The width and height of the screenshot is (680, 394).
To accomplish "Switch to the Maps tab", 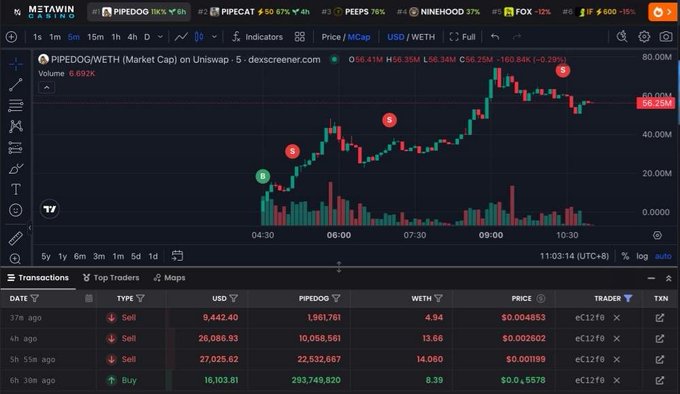I will tap(170, 277).
